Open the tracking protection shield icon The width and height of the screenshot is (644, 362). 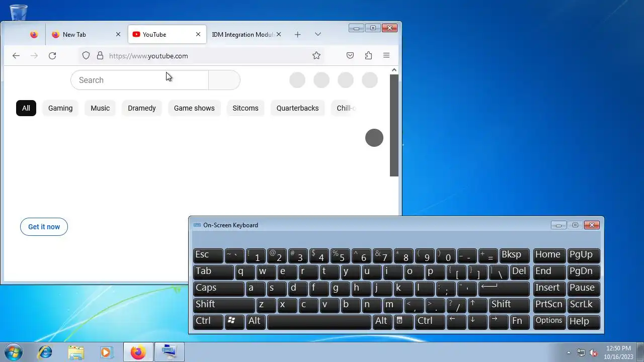[x=86, y=56]
